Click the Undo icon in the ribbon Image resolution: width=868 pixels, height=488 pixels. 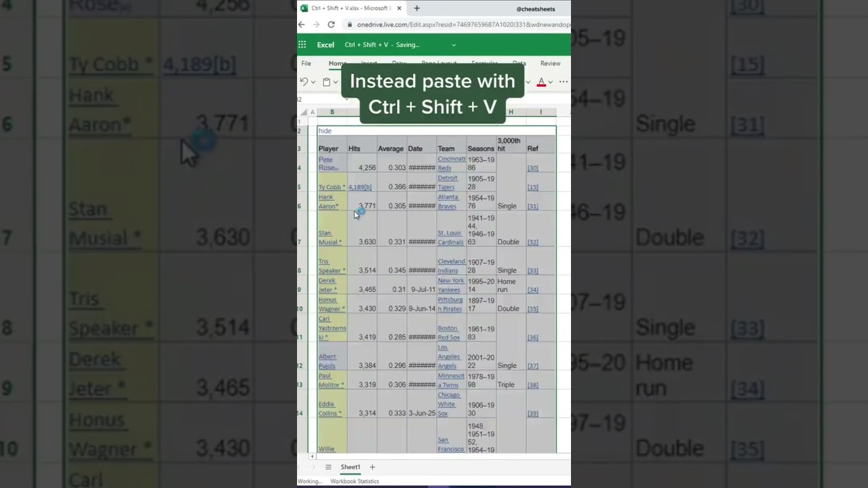(x=304, y=82)
